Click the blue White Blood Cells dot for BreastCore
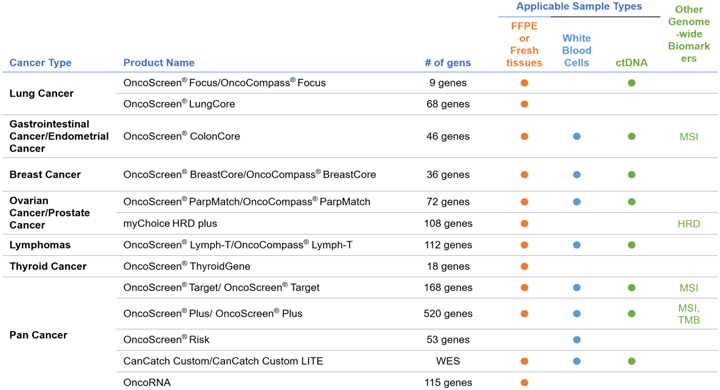 pyautogui.click(x=577, y=175)
